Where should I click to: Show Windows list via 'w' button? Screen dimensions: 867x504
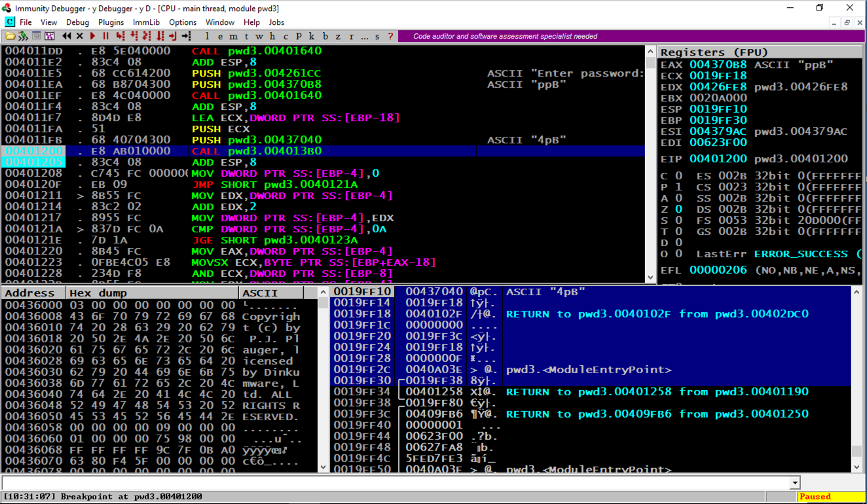click(x=260, y=36)
